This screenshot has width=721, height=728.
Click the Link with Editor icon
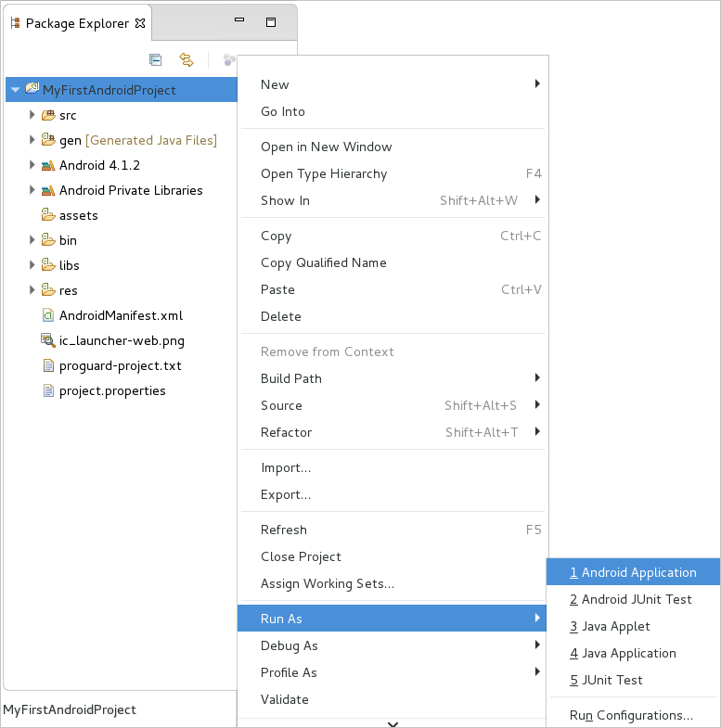[x=187, y=60]
